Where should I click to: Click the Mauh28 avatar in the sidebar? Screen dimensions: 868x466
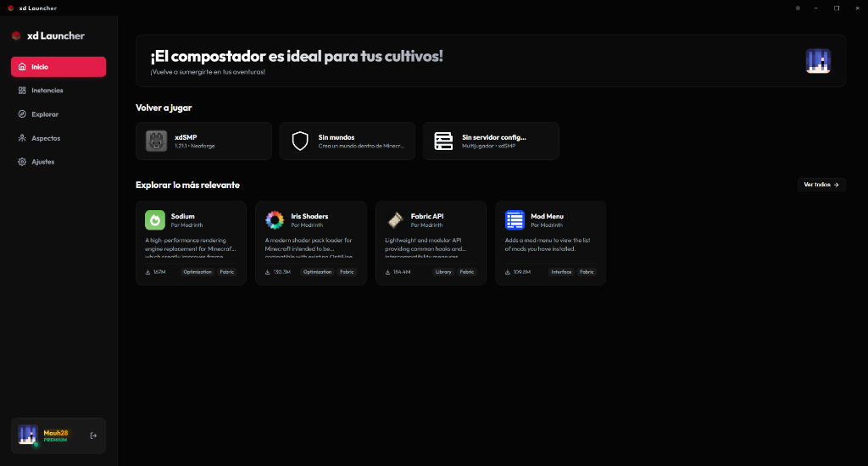(x=27, y=435)
